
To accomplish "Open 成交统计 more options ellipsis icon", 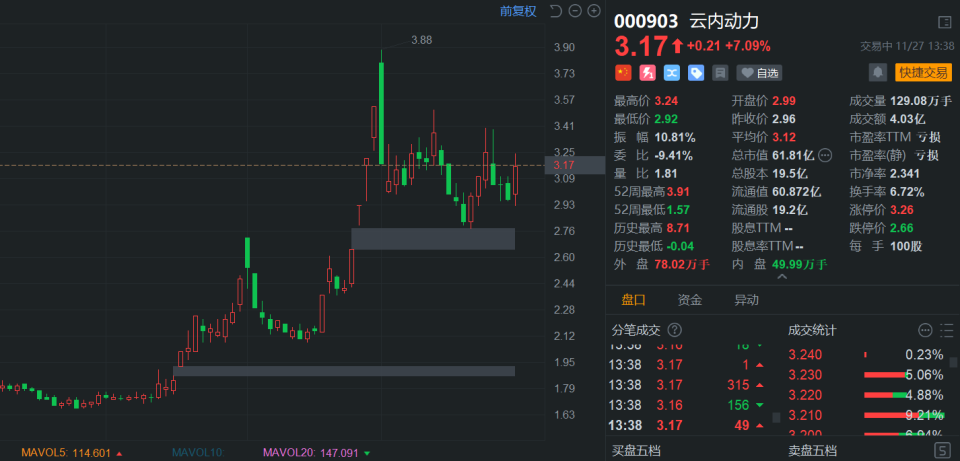I will click(x=925, y=331).
